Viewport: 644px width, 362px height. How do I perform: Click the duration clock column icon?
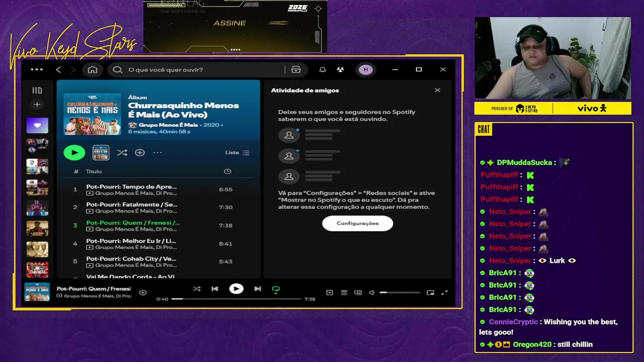tap(227, 171)
